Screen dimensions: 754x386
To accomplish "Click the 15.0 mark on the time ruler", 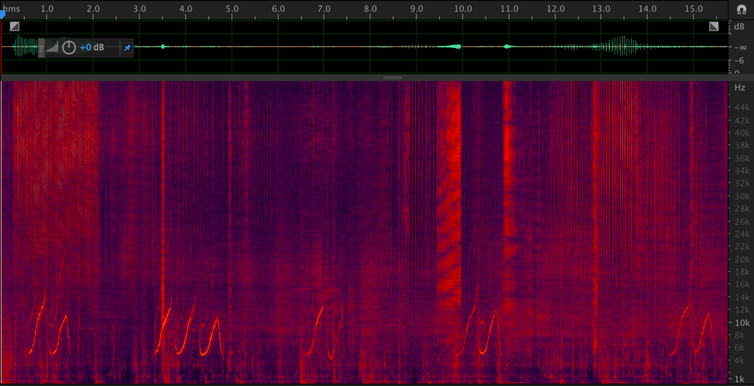I will click(x=694, y=9).
